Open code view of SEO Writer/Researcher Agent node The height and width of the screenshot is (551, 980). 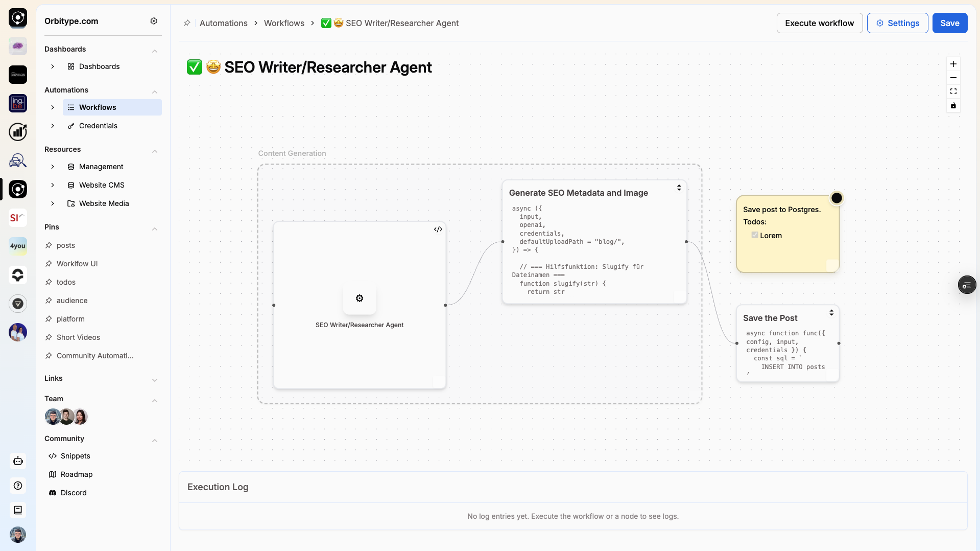coord(438,229)
